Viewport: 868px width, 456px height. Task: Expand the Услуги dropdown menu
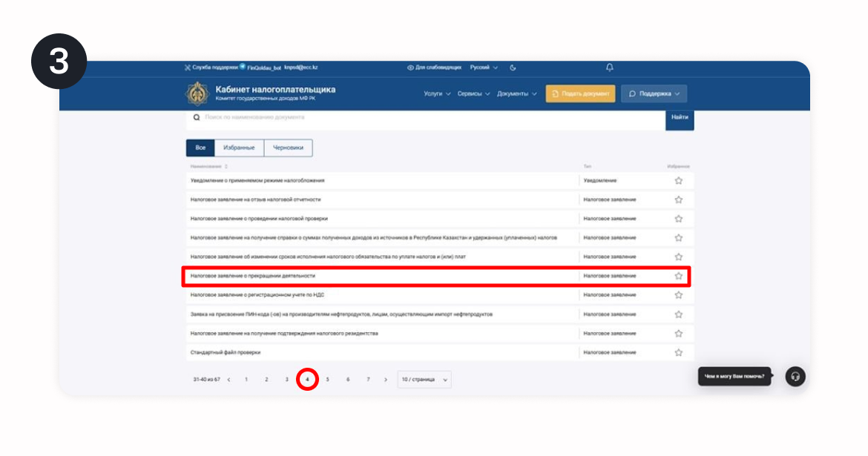click(437, 94)
